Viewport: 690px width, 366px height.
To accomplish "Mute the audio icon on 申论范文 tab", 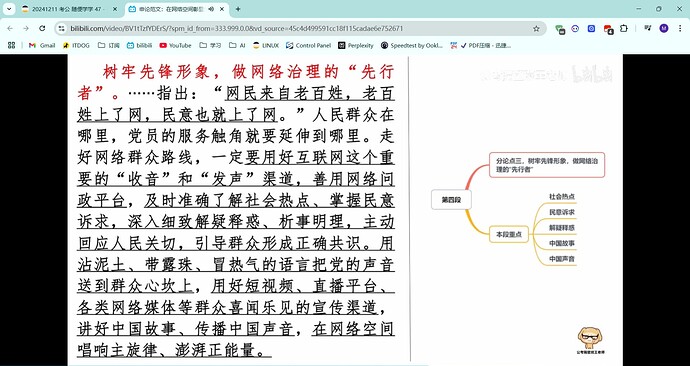I will (x=211, y=9).
